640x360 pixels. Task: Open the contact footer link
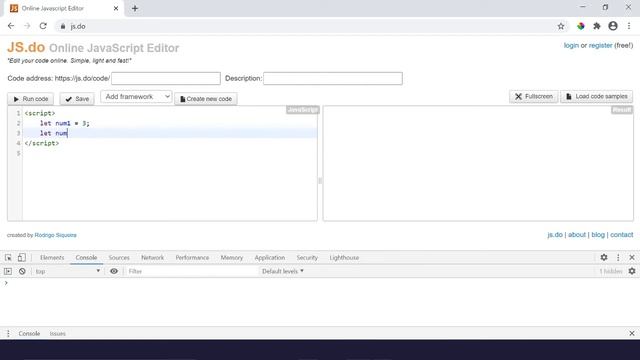point(622,235)
